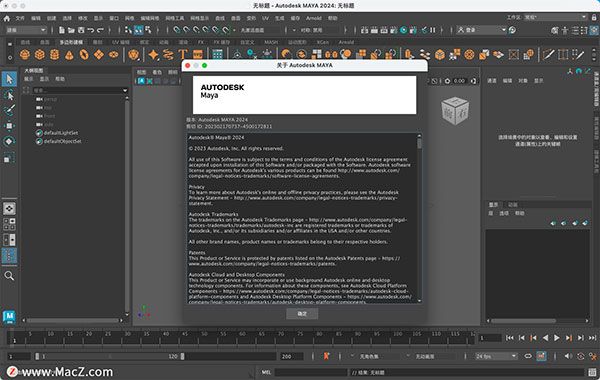
Task: Jump to end of playback range
Action: click(592, 338)
